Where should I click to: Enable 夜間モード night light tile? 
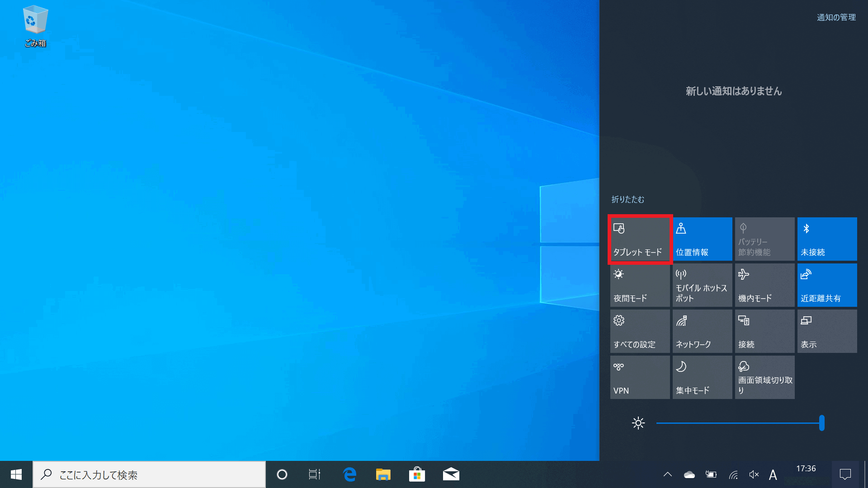click(x=640, y=285)
